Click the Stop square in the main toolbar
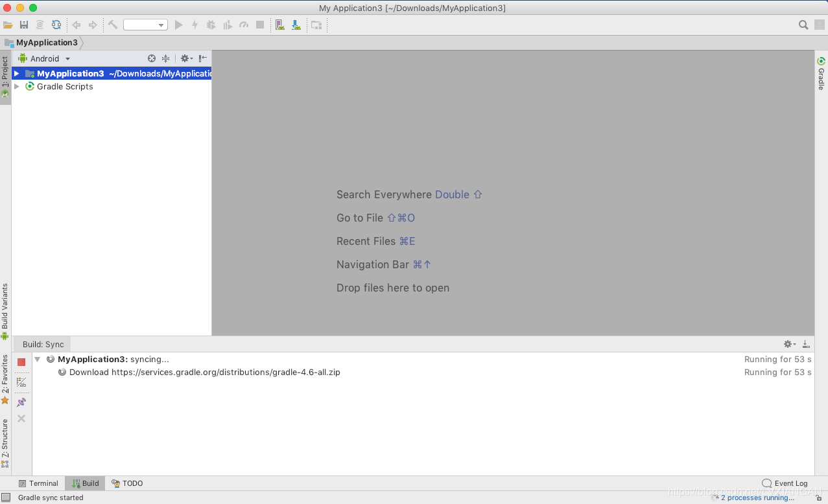 (260, 25)
